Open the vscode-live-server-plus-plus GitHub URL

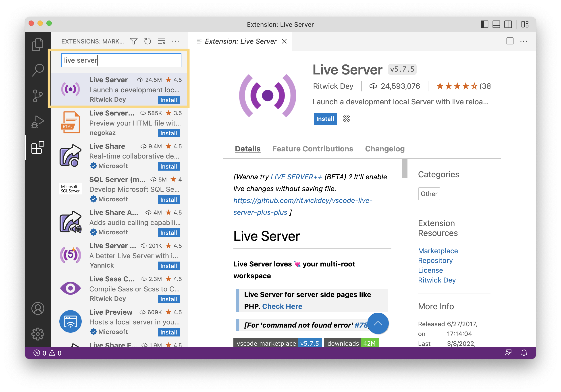pyautogui.click(x=303, y=206)
